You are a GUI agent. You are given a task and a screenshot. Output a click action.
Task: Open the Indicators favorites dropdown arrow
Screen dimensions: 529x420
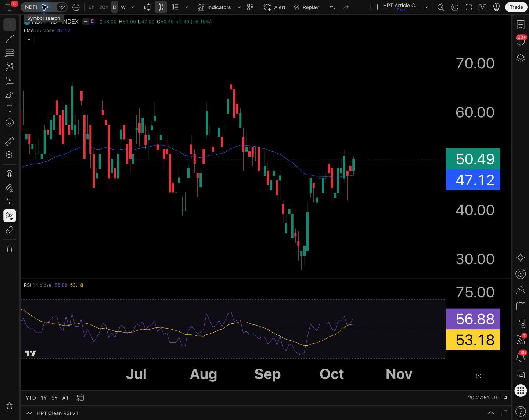[239, 7]
